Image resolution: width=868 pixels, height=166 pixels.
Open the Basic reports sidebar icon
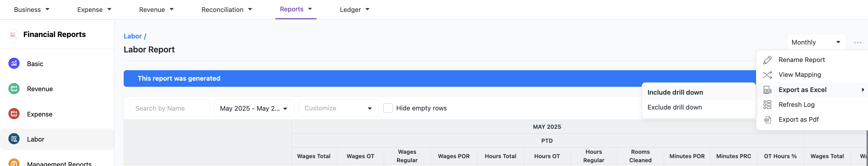(x=14, y=63)
